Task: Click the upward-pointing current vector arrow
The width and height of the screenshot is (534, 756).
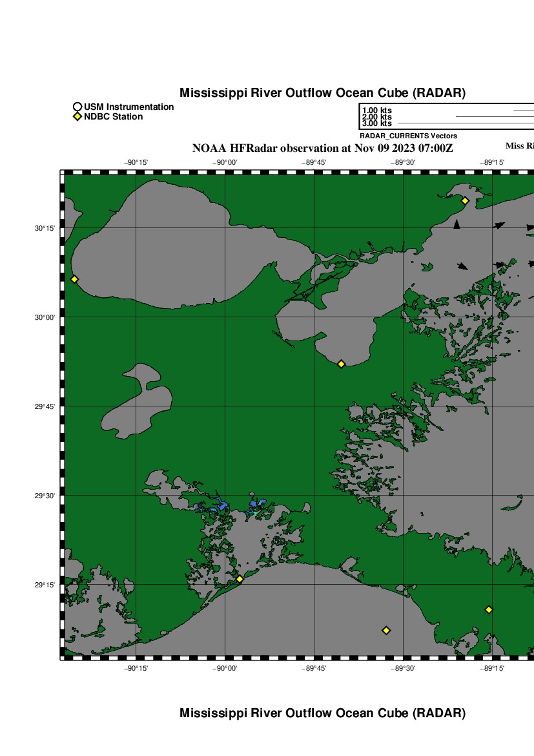Action: pos(457,224)
